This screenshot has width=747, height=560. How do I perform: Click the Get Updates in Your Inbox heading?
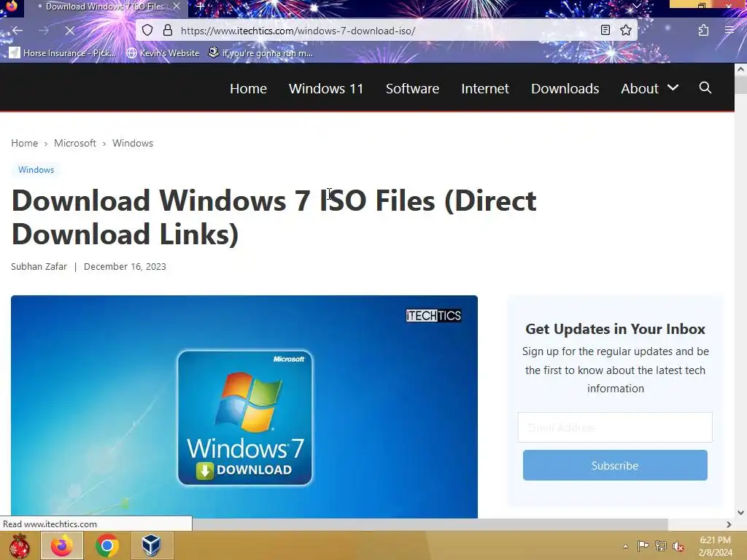tap(615, 329)
